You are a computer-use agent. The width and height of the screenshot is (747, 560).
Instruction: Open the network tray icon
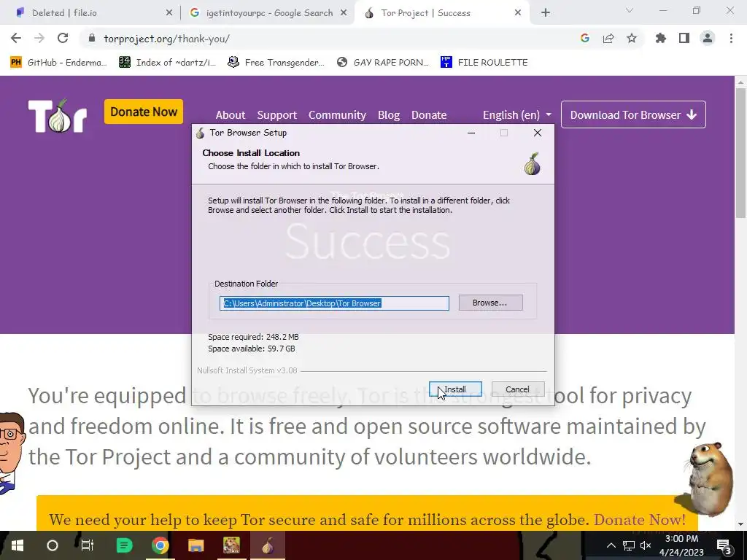629,545
